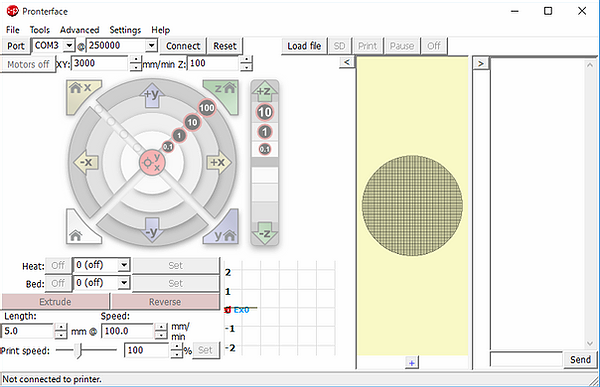Expand the 250000 baud rate dropdown

tap(152, 46)
